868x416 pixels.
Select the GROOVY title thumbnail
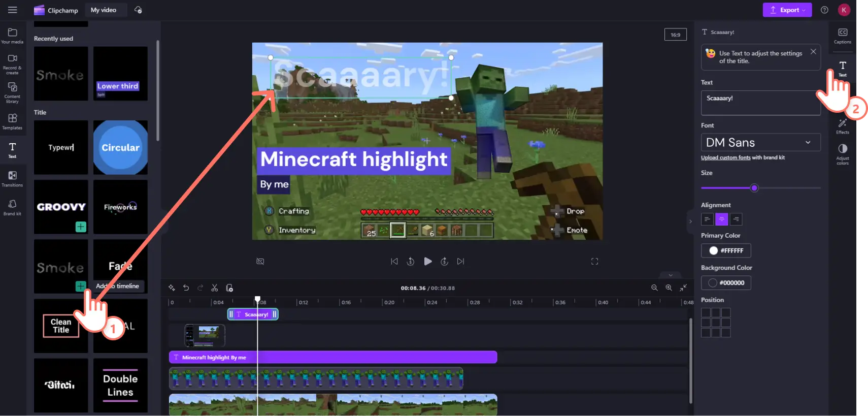click(x=61, y=207)
